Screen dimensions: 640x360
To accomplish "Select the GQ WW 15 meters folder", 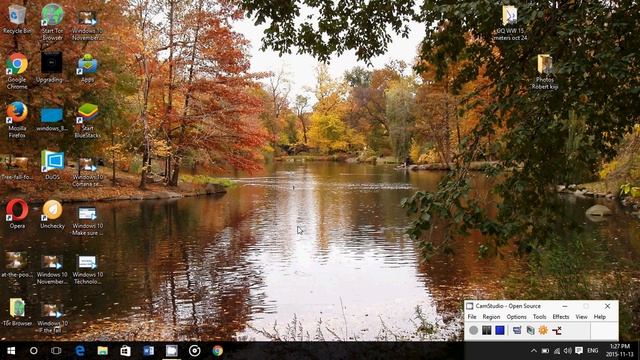I will (x=510, y=23).
